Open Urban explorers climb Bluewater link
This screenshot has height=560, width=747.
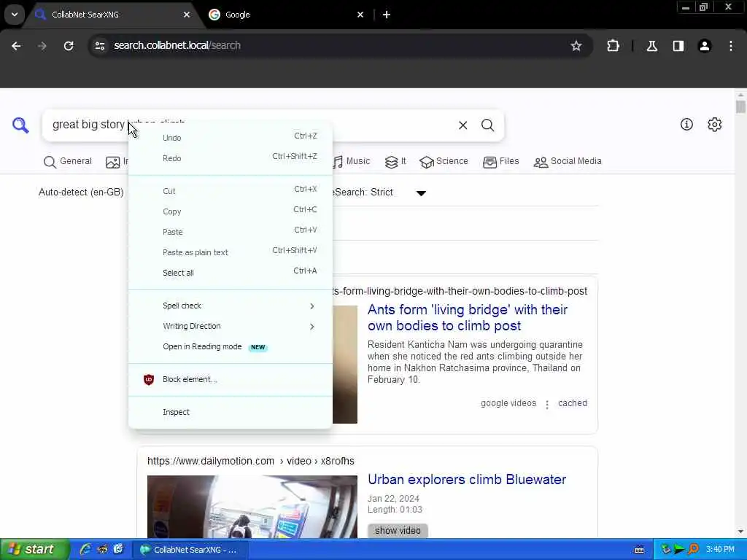(x=467, y=480)
